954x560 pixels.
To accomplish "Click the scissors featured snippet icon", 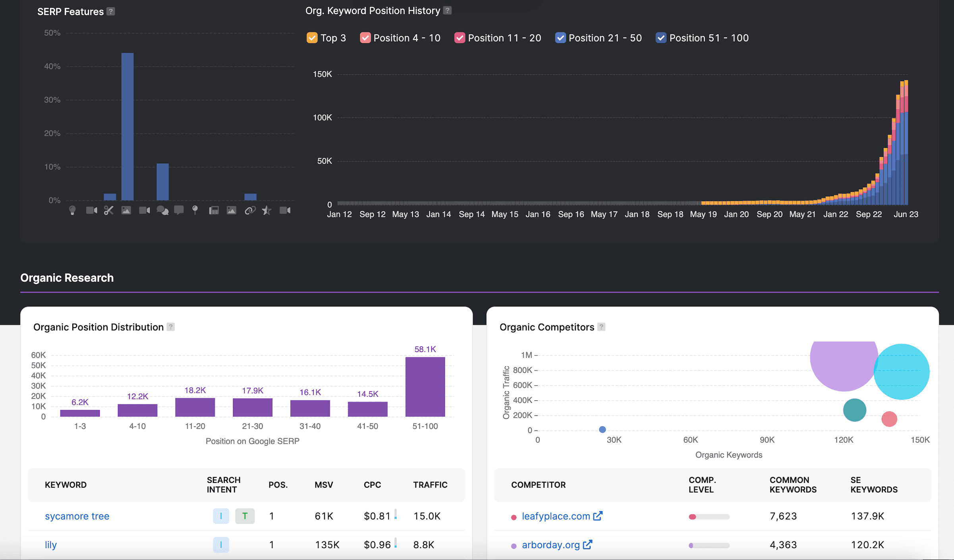I will point(108,210).
